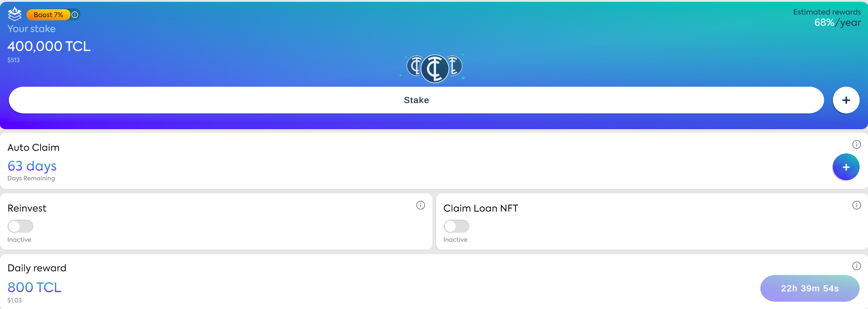
Task: Add days with Auto Claim plus button
Action: (x=846, y=167)
